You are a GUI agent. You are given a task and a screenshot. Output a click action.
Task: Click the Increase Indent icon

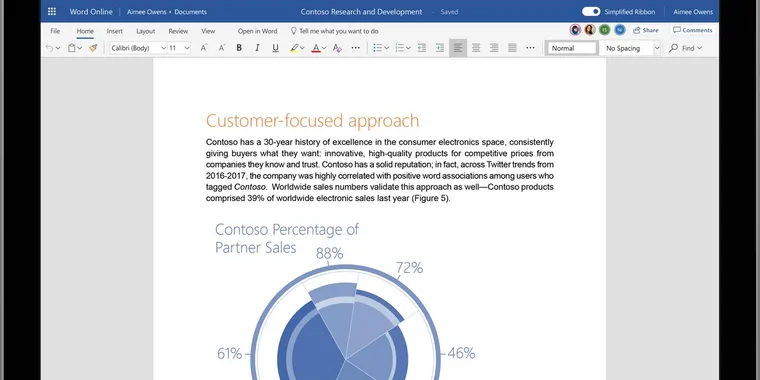(440, 48)
